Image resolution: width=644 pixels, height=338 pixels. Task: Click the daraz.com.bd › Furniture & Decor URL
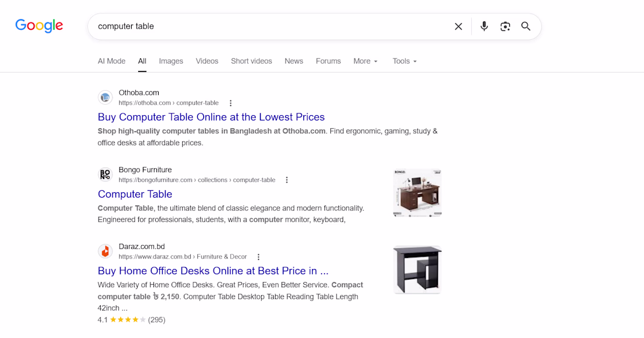click(183, 257)
